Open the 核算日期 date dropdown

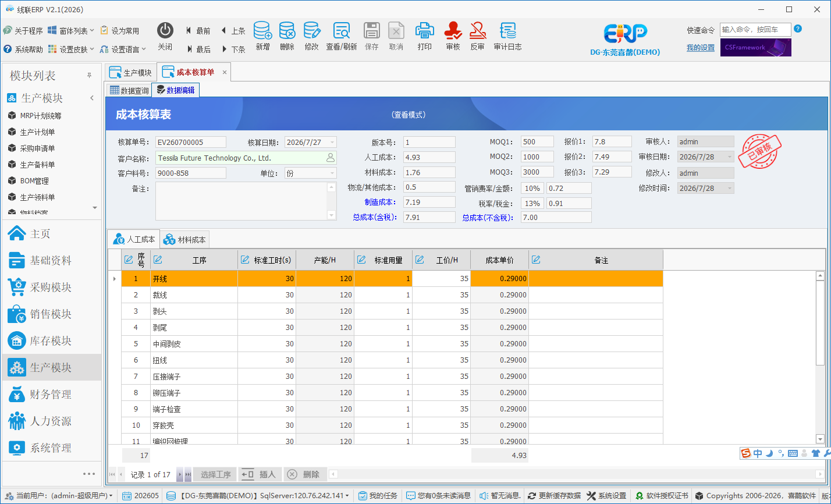click(x=332, y=143)
